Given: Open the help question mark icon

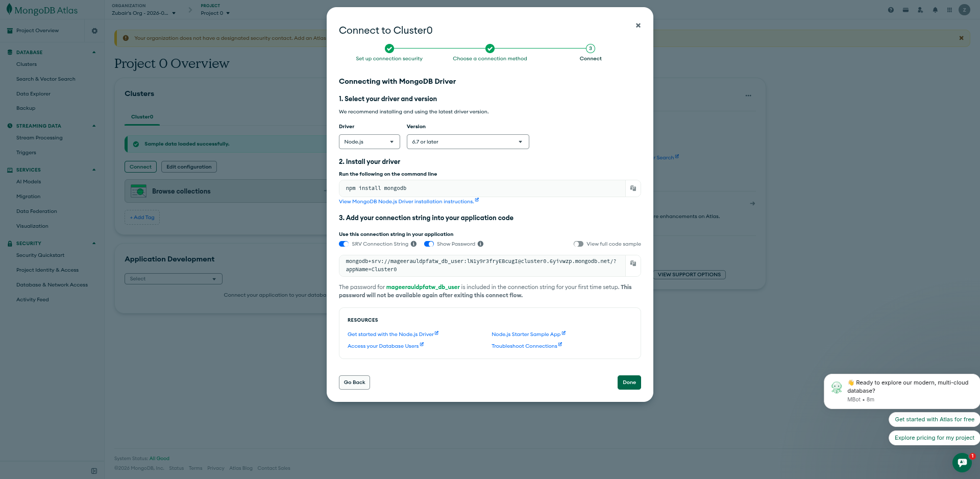Looking at the screenshot, I should (891, 10).
